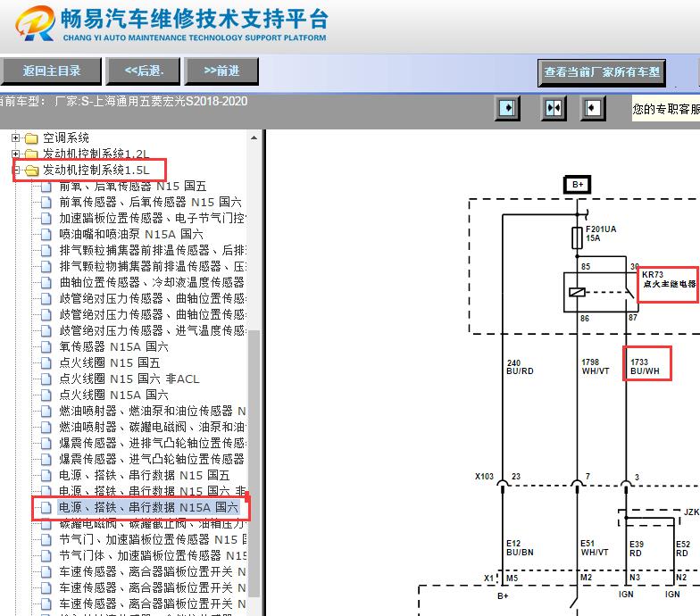The width and height of the screenshot is (700, 616).
Task: Click document icon of 点火线圈 N15A 国六
Action: coord(46,395)
